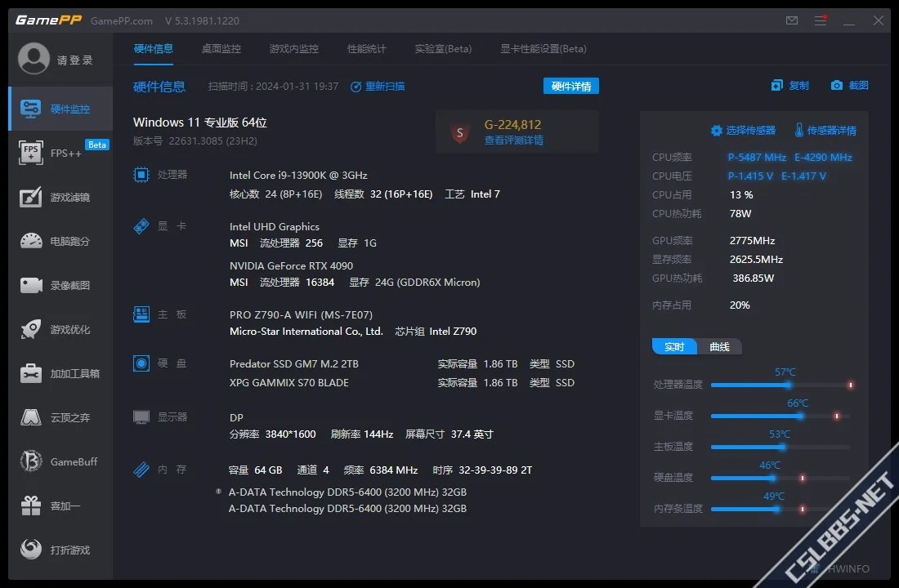Click the user avatar login icon
Viewport: 899px width, 588px height.
34,59
